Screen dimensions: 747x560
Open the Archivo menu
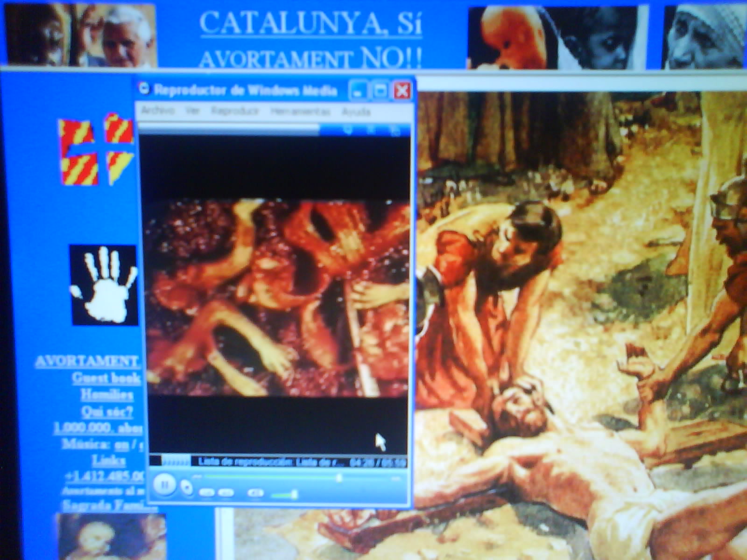pos(158,111)
